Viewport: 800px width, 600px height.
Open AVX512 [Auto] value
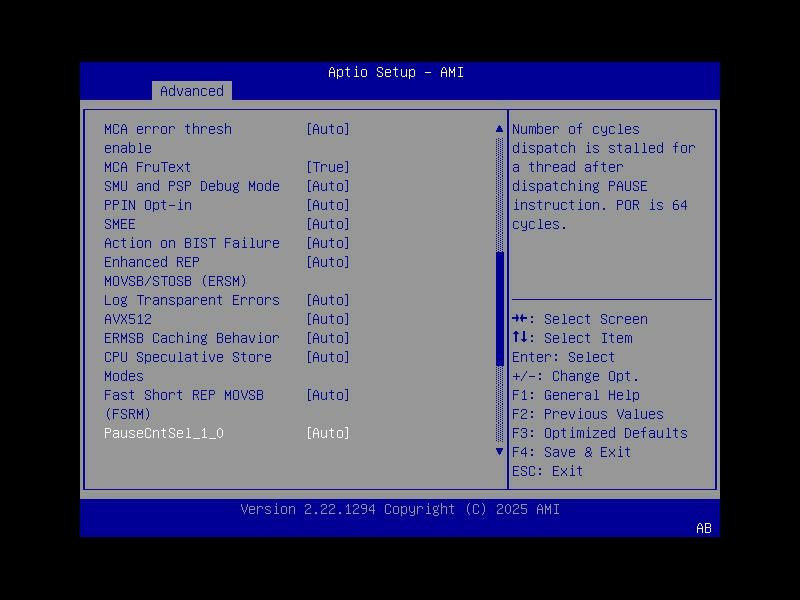[328, 319]
